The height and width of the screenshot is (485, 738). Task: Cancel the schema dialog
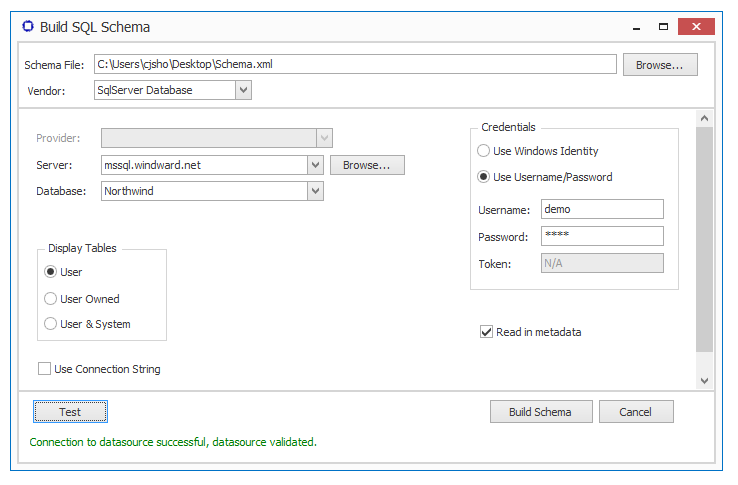tap(636, 412)
